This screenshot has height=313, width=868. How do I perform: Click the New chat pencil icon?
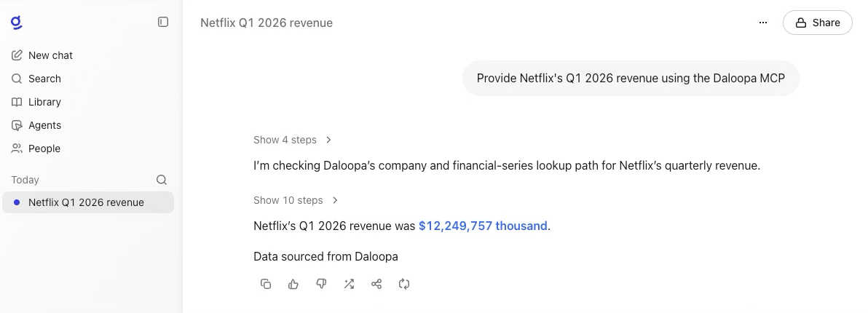17,55
